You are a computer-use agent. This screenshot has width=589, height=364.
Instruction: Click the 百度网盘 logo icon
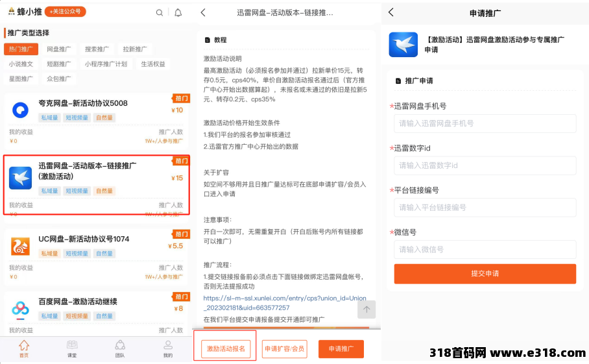pos(20,309)
